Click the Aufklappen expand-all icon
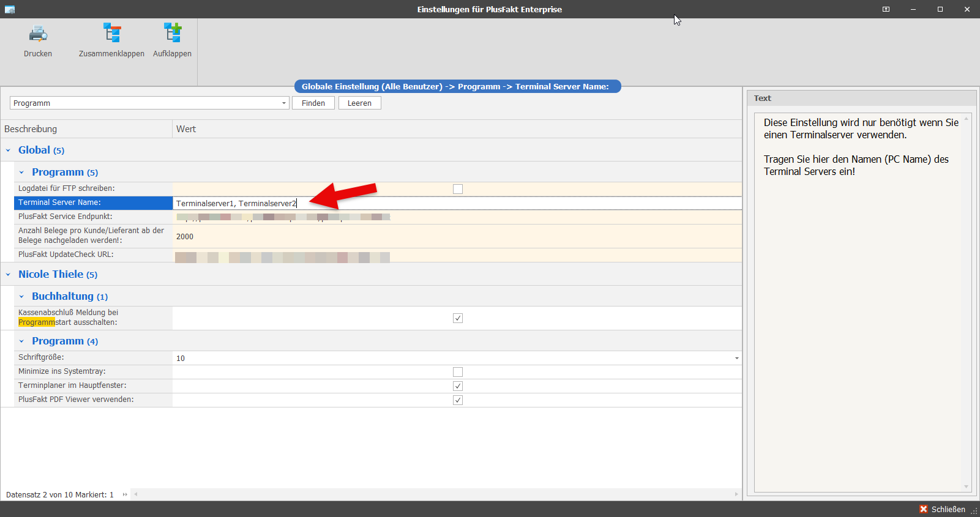Screen dimensions: 980x517 [172, 33]
